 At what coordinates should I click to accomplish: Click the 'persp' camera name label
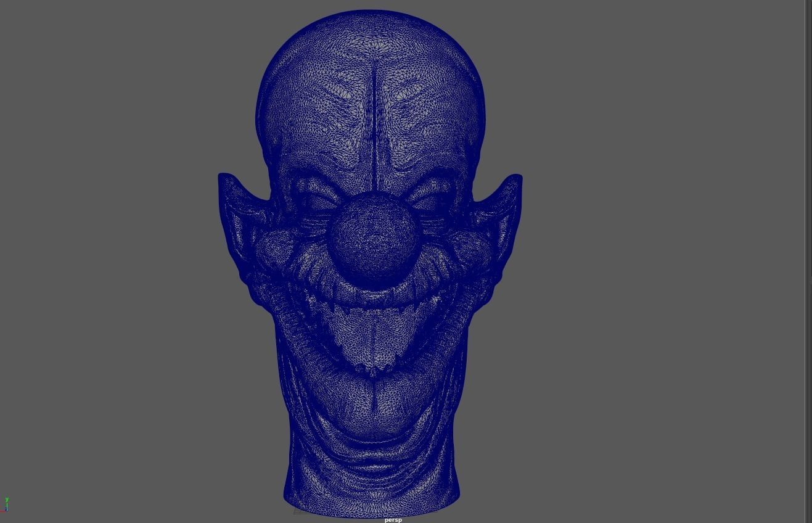[393, 520]
